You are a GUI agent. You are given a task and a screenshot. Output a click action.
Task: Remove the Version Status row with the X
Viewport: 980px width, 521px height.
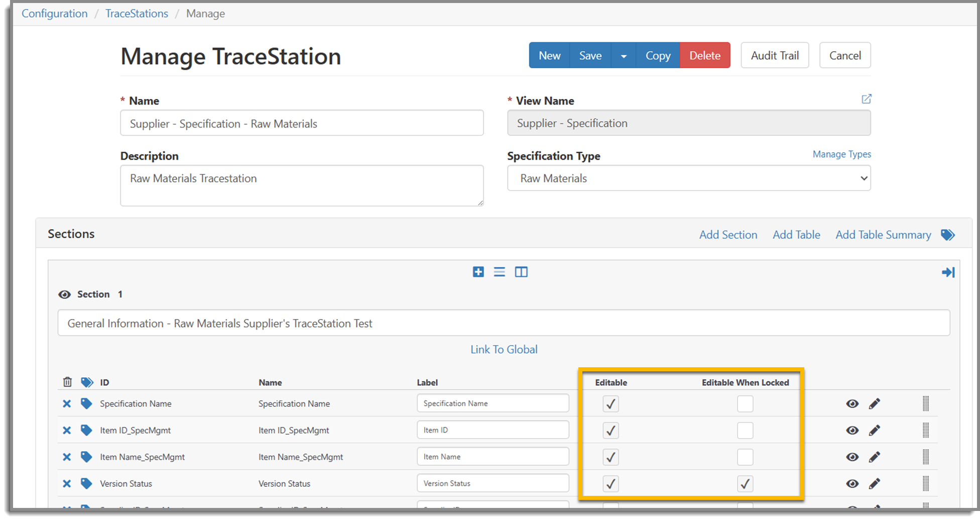(x=67, y=483)
